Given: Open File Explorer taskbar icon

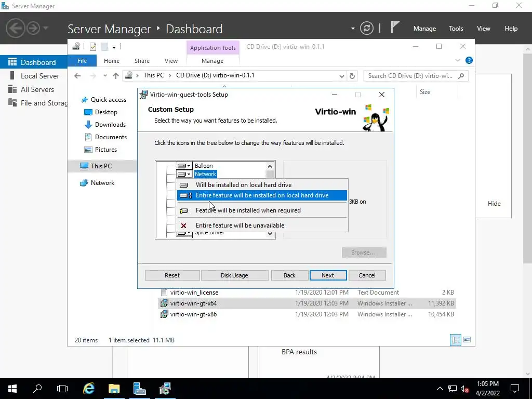Looking at the screenshot, I should [114, 389].
